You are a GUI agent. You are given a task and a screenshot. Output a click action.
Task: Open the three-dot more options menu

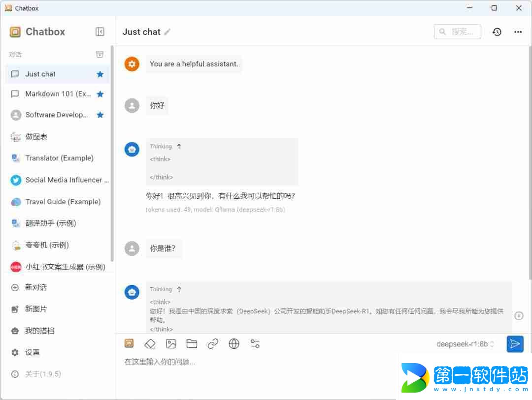[518, 32]
